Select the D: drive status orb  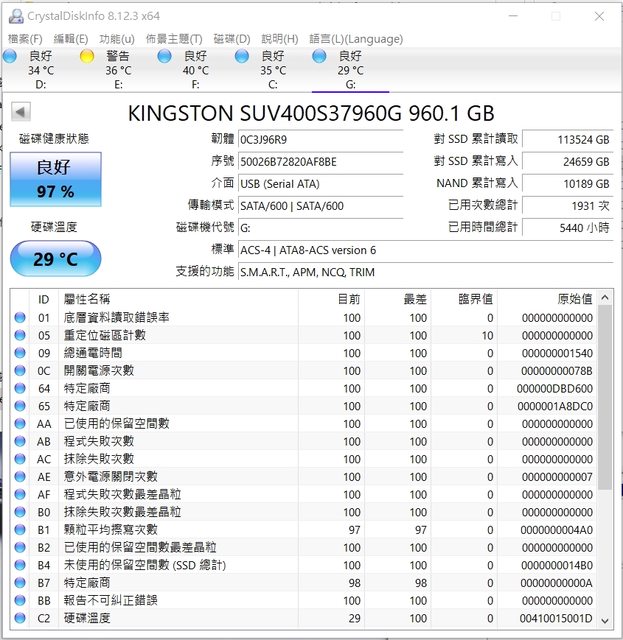[10, 57]
